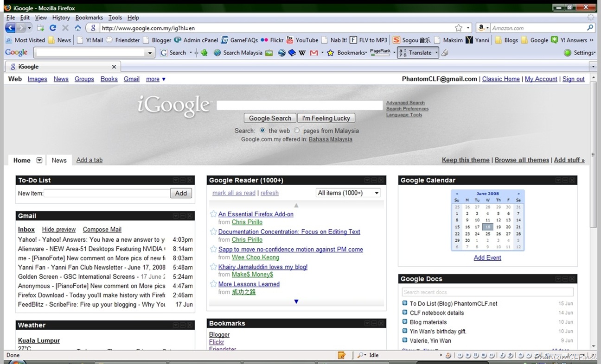Click the New Item input field
Image resolution: width=601 pixels, height=364 pixels.
pyautogui.click(x=107, y=193)
